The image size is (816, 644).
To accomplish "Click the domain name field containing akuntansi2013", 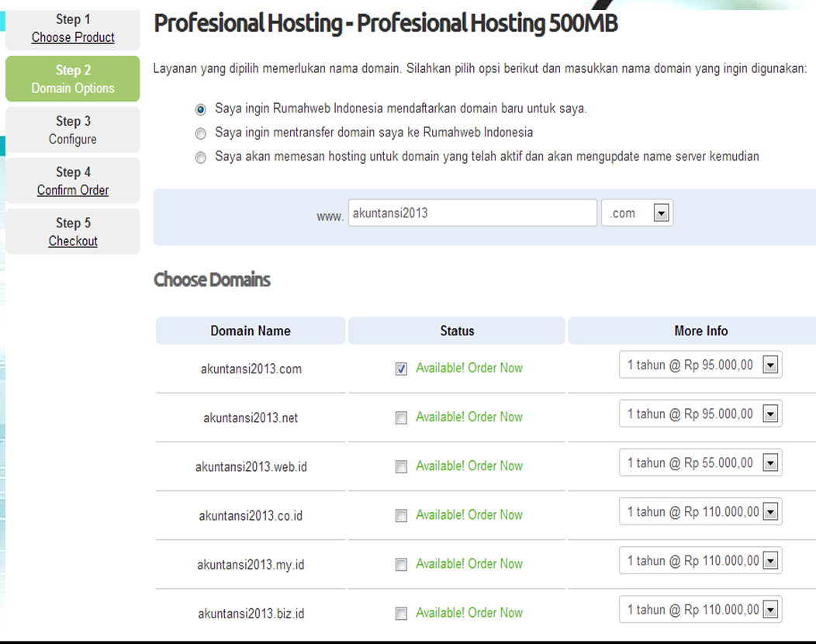I will click(x=472, y=213).
